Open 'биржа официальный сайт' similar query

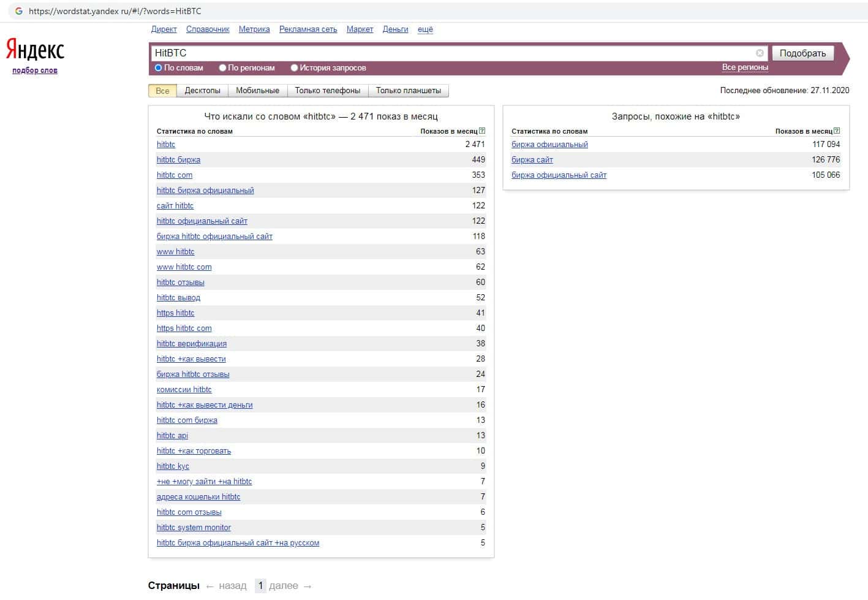pyautogui.click(x=559, y=175)
